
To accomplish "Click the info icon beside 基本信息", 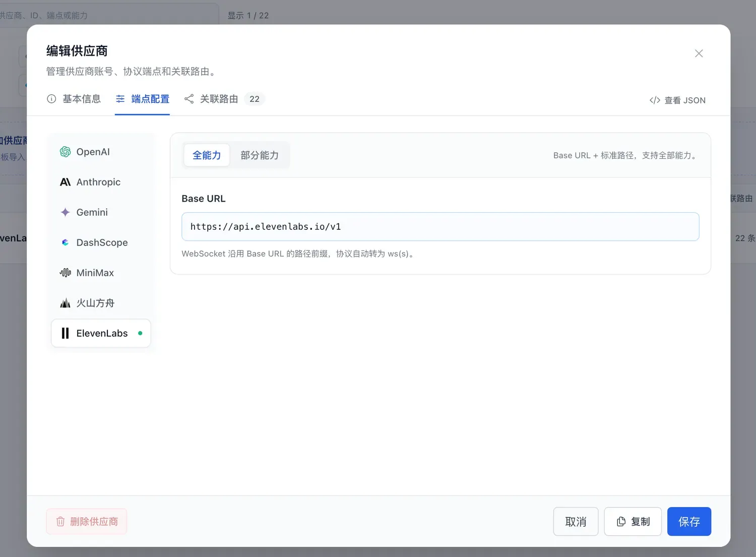I will point(51,99).
